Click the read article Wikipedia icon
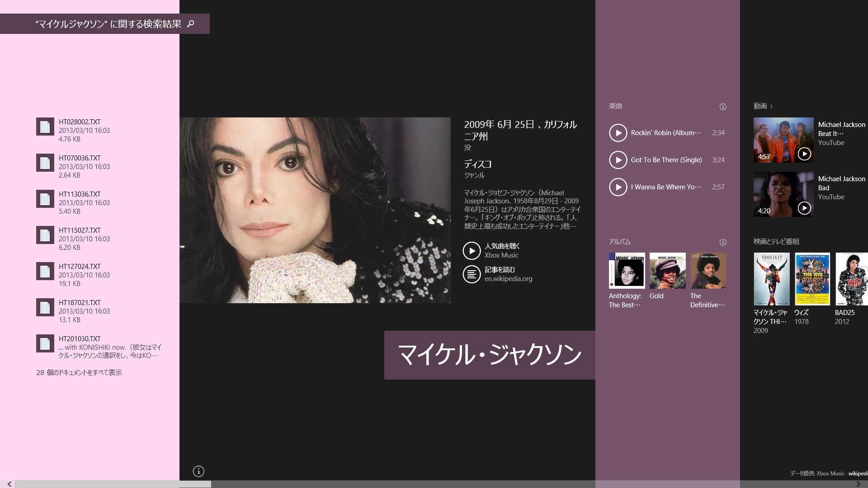 (x=472, y=274)
